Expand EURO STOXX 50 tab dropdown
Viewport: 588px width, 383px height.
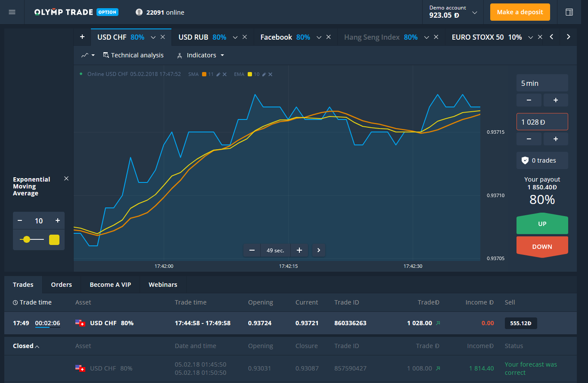coord(531,38)
